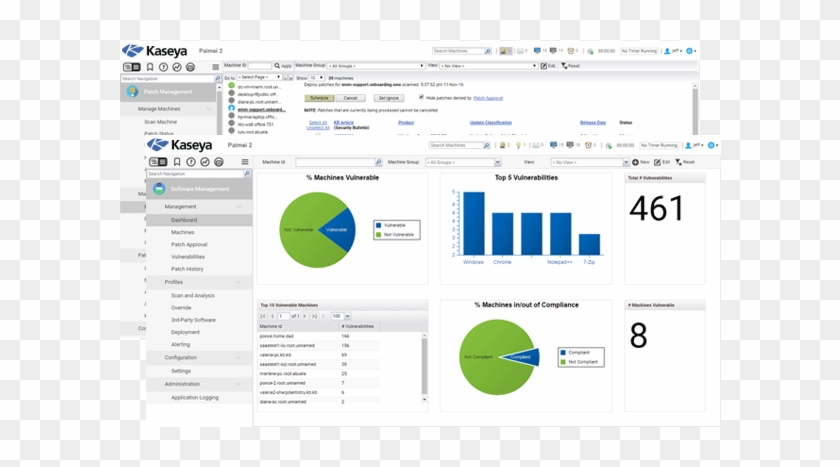Click navigation panel icon in back window
The height and width of the screenshot is (467, 840).
coord(132,67)
